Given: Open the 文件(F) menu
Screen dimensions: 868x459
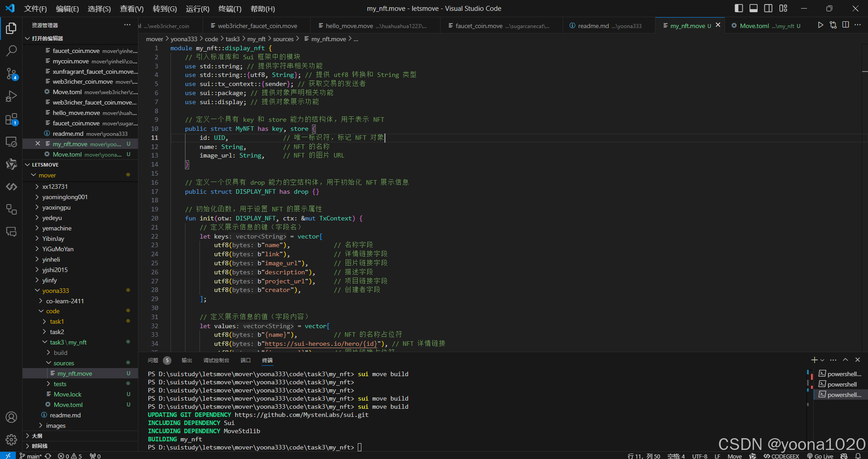Looking at the screenshot, I should pyautogui.click(x=35, y=9).
